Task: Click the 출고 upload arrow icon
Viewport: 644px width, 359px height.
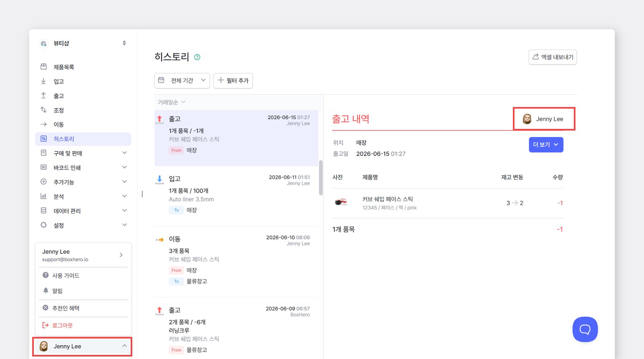Action: 43,95
